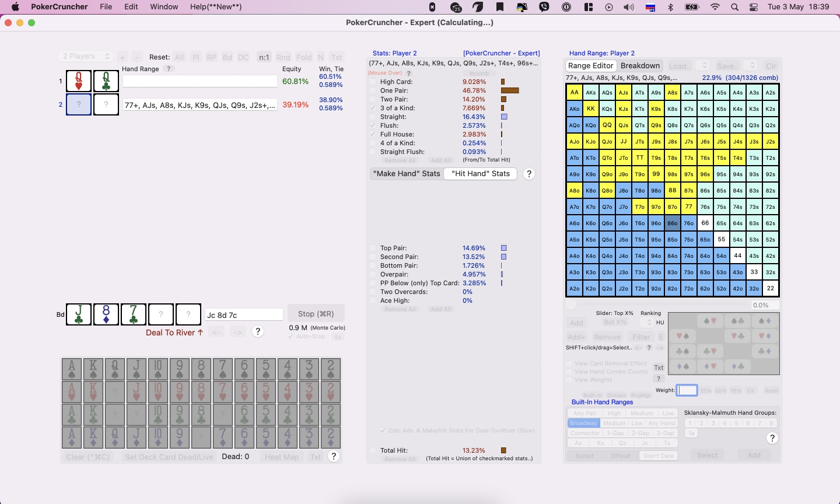Click the KK cell in the range grid

pyautogui.click(x=591, y=109)
